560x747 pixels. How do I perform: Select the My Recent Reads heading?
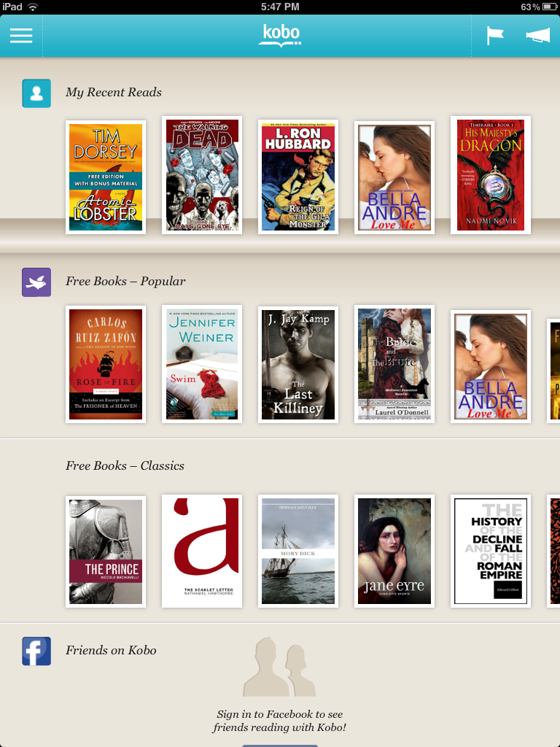point(113,93)
